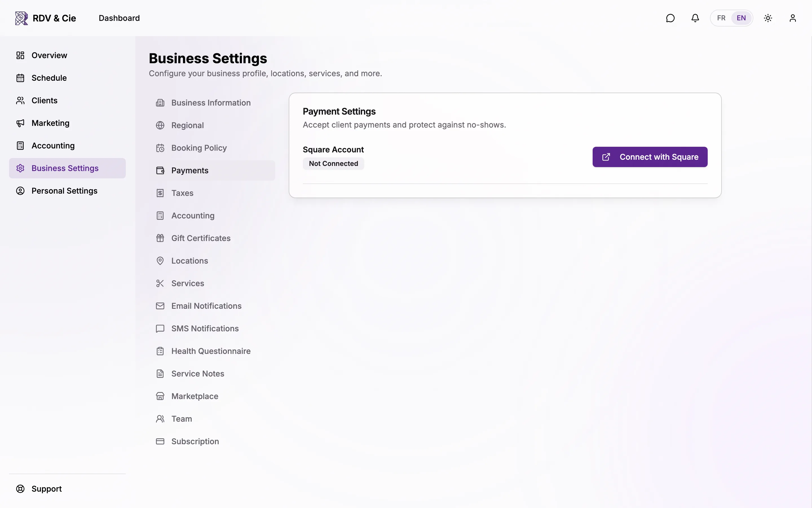Select the Locations settings tab
Screen dimensions: 812x508
coord(212,261)
